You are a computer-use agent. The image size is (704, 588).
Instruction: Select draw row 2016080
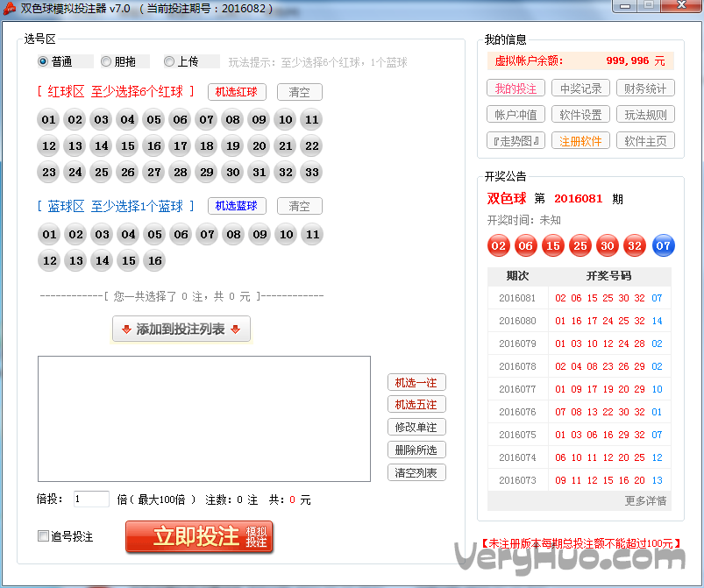point(580,321)
